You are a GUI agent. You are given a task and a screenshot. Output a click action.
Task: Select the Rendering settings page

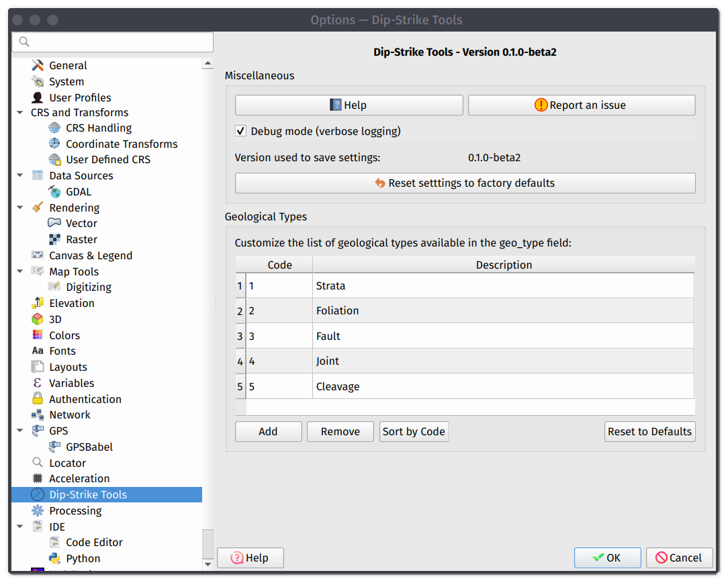click(x=74, y=208)
